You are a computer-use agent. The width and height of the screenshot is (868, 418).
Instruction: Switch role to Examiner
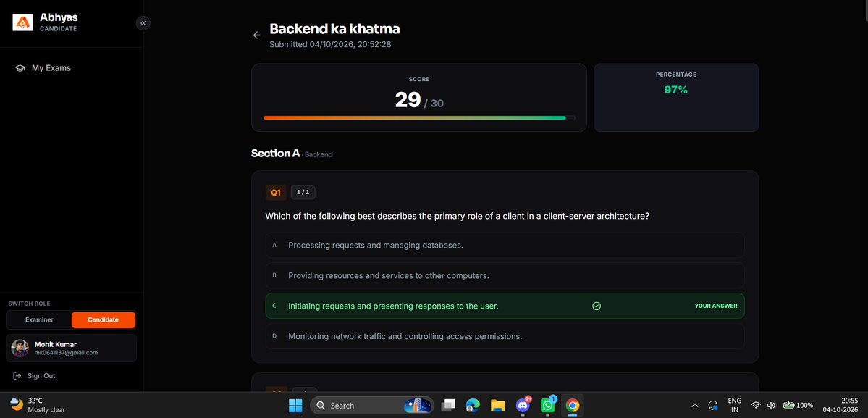point(39,320)
